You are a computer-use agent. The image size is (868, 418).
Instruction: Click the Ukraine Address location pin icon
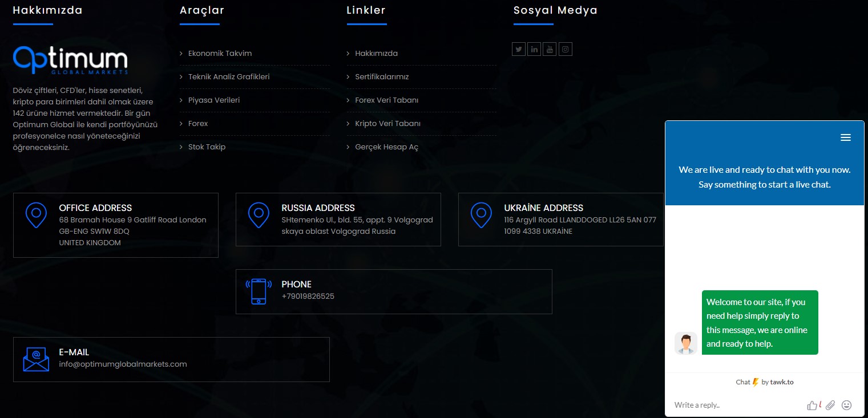[x=481, y=215]
